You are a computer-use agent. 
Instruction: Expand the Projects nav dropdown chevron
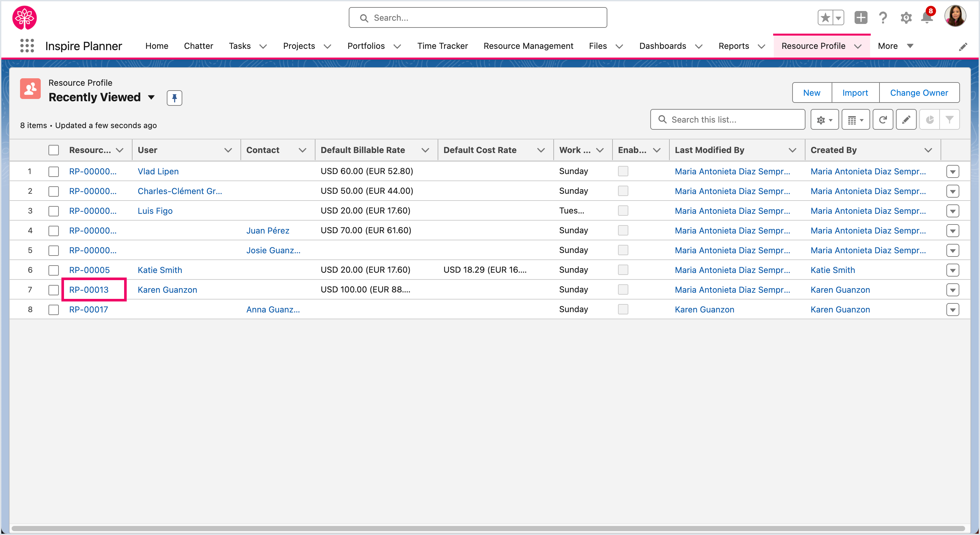[327, 47]
